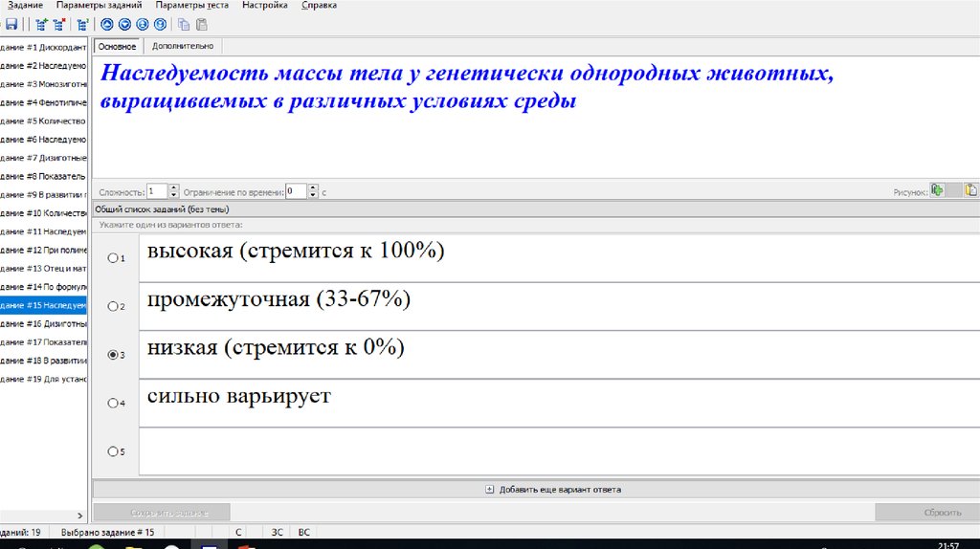Switch to the 'Дополнительно' tab
The image size is (980, 549).
(x=182, y=46)
